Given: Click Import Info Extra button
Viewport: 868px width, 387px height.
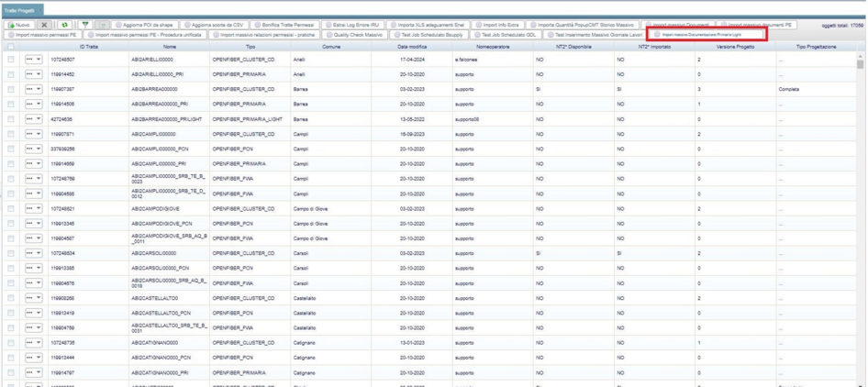Looking at the screenshot, I should point(497,25).
